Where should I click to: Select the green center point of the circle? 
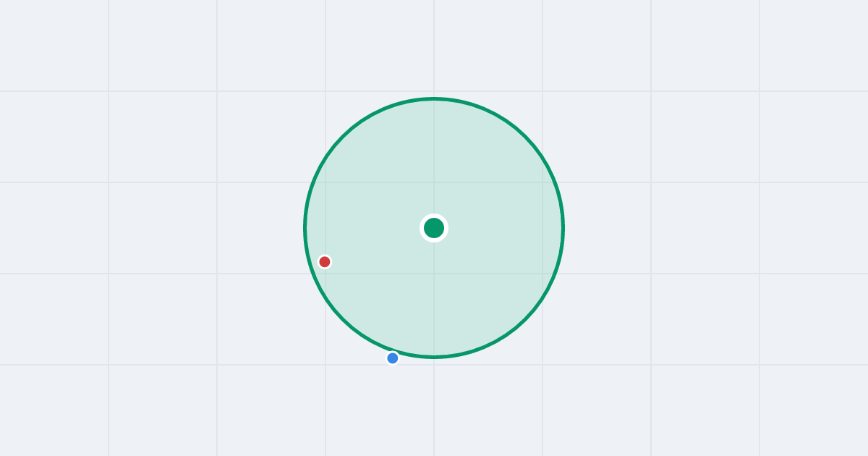(434, 228)
